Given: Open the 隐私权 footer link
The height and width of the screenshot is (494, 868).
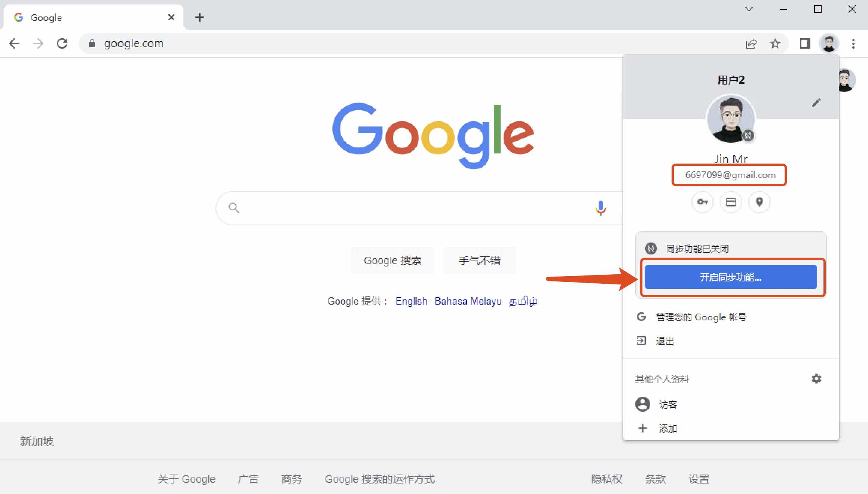Looking at the screenshot, I should tap(606, 479).
